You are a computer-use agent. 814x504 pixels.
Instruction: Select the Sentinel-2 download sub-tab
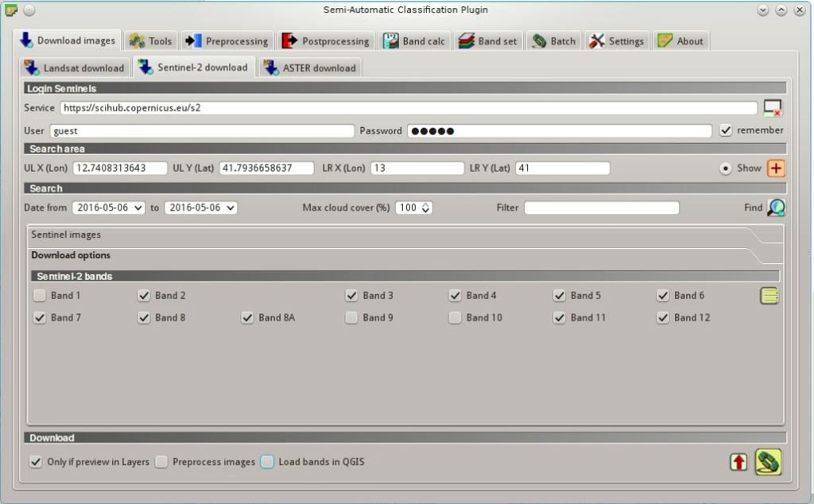[194, 67]
